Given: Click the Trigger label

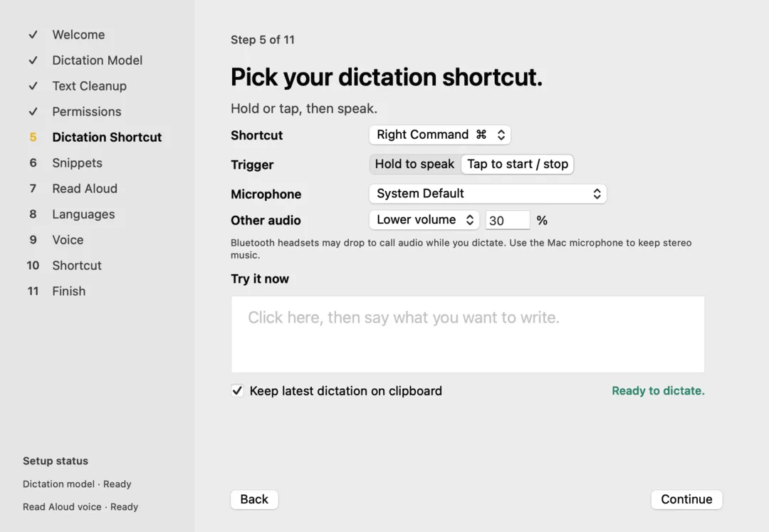Looking at the screenshot, I should pyautogui.click(x=252, y=165).
